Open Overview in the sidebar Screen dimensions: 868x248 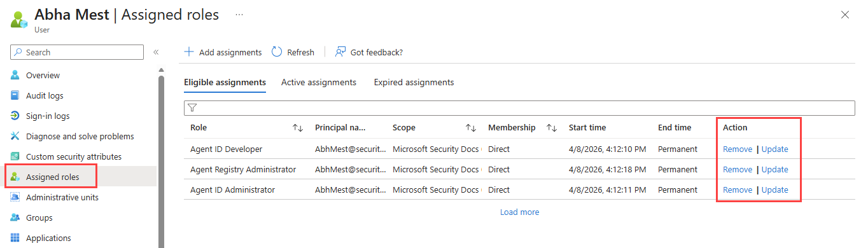tap(43, 75)
